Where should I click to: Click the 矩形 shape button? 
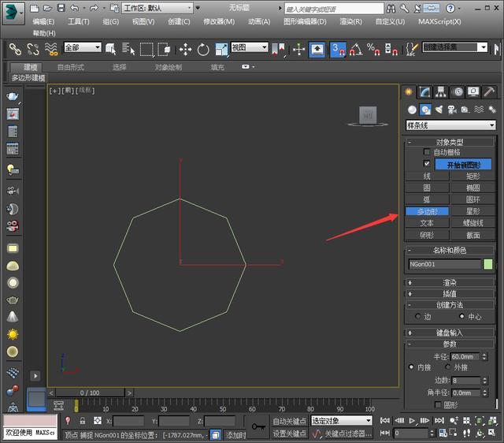click(472, 177)
